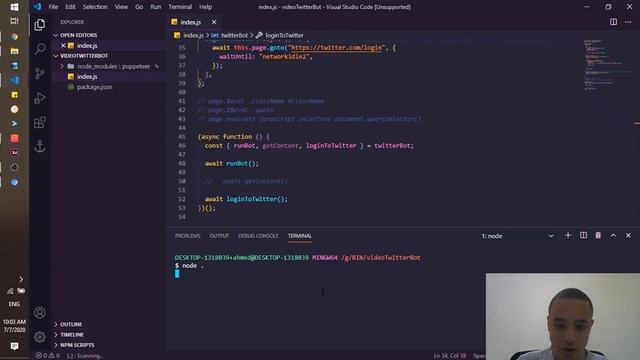
Task: Click line 48 'await runBot();'
Action: (231, 164)
